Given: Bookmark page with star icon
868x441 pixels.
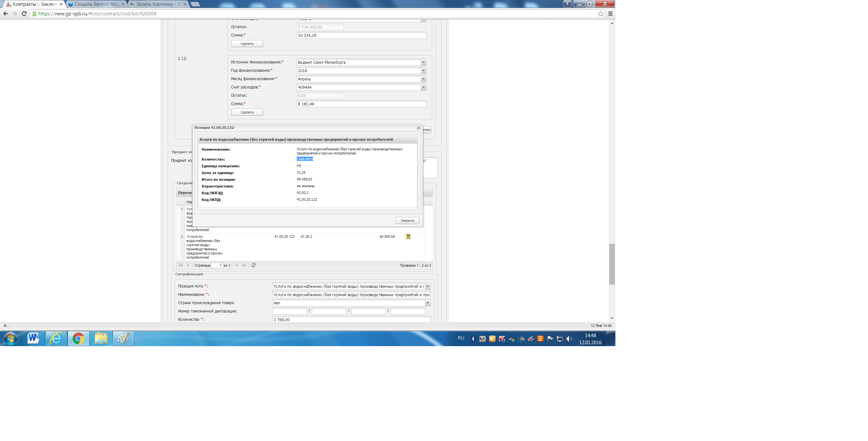Looking at the screenshot, I should point(601,13).
